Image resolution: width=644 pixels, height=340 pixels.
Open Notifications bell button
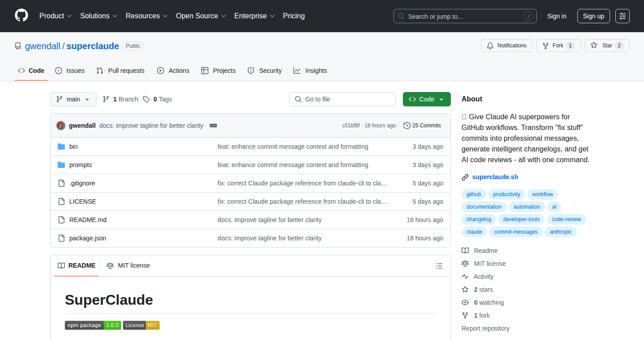pyautogui.click(x=507, y=46)
